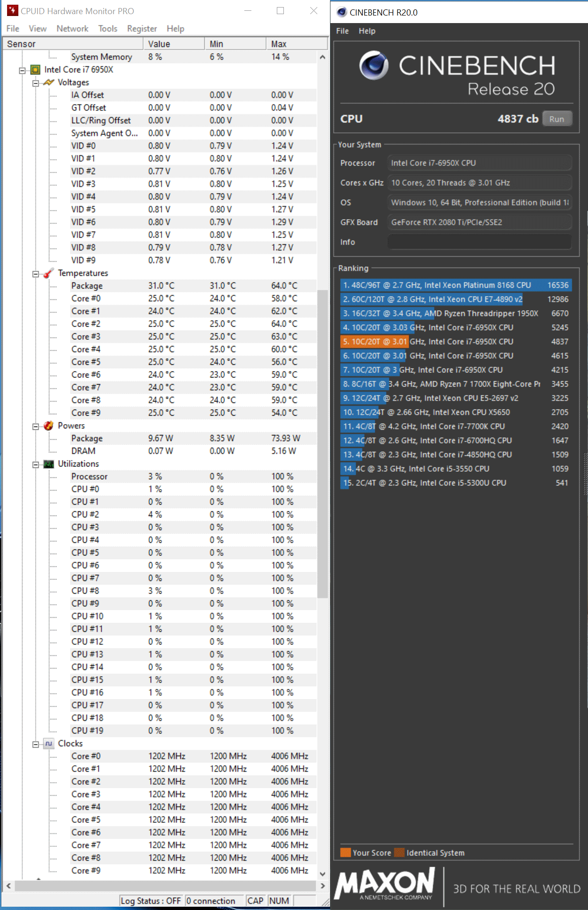This screenshot has width=588, height=910.
Task: Click the vertical scrollbar thumb in Hardware Monitor
Action: [x=322, y=443]
